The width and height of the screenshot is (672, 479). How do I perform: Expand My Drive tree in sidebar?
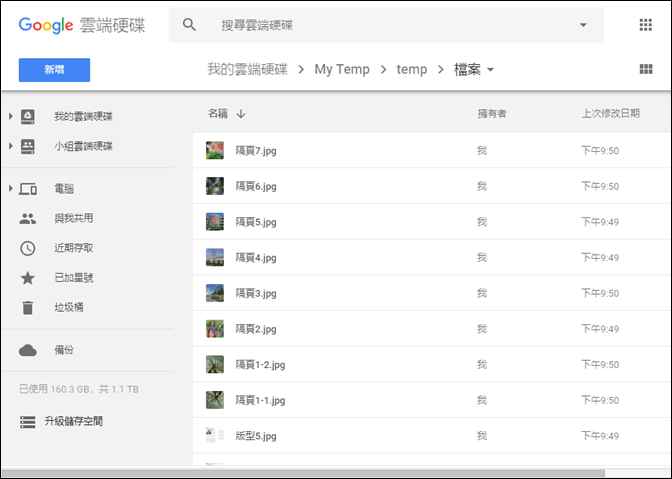(x=11, y=116)
